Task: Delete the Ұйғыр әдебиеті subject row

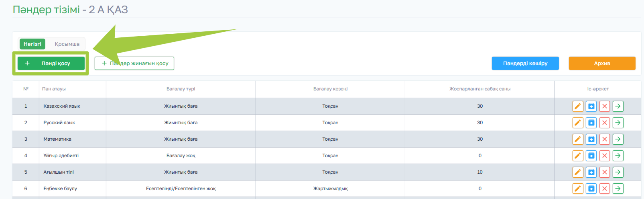Action: pyautogui.click(x=605, y=156)
